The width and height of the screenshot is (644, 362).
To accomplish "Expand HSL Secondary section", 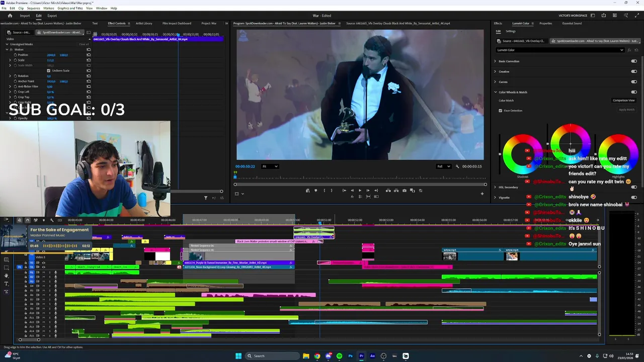I will pos(495,187).
